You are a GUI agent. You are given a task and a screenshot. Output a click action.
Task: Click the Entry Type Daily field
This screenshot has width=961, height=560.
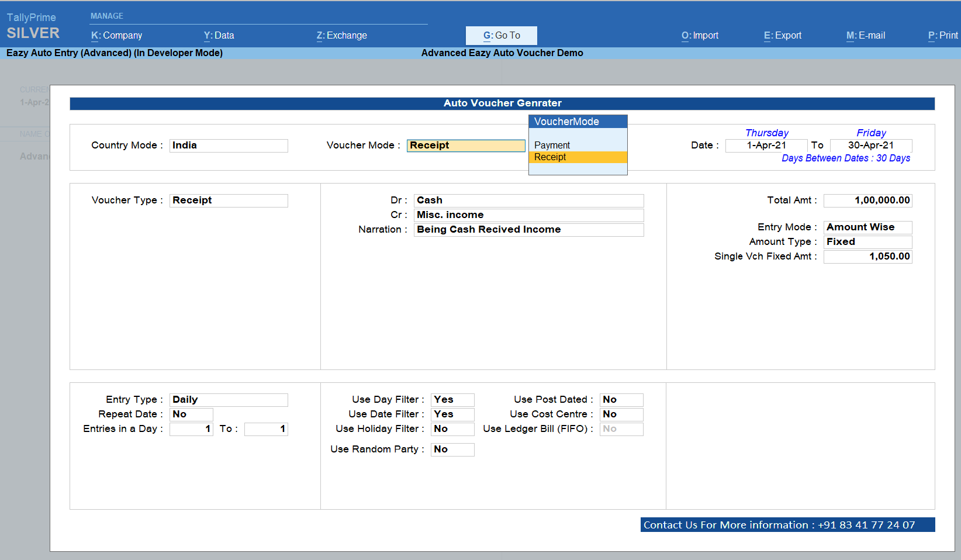coord(229,400)
